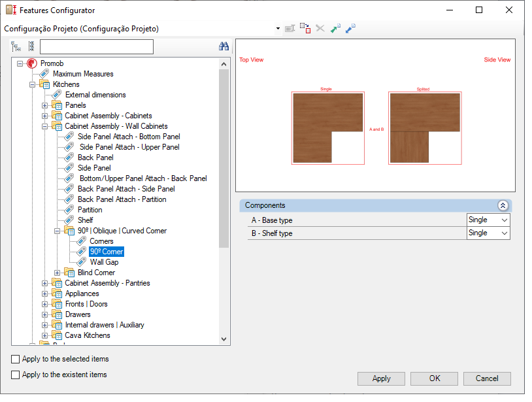This screenshot has width=532, height=402.
Task: Select Side Panel Attach - Upper Panel item
Action: (x=129, y=147)
